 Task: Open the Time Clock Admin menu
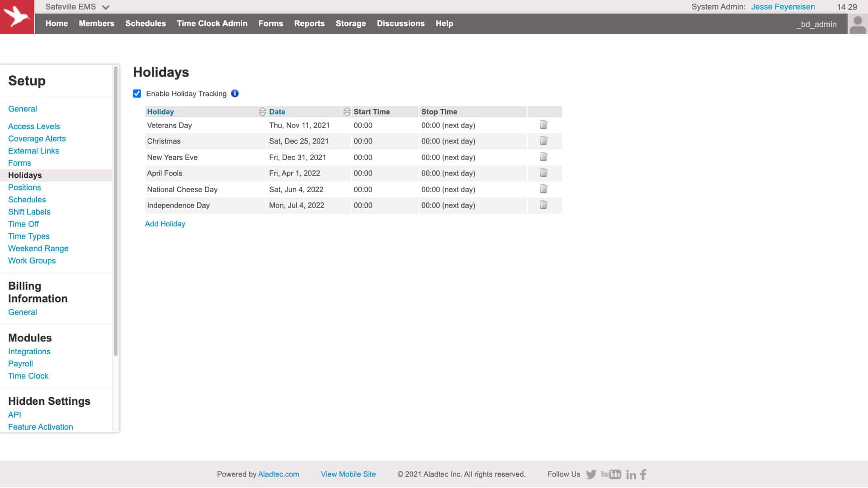[x=212, y=23]
